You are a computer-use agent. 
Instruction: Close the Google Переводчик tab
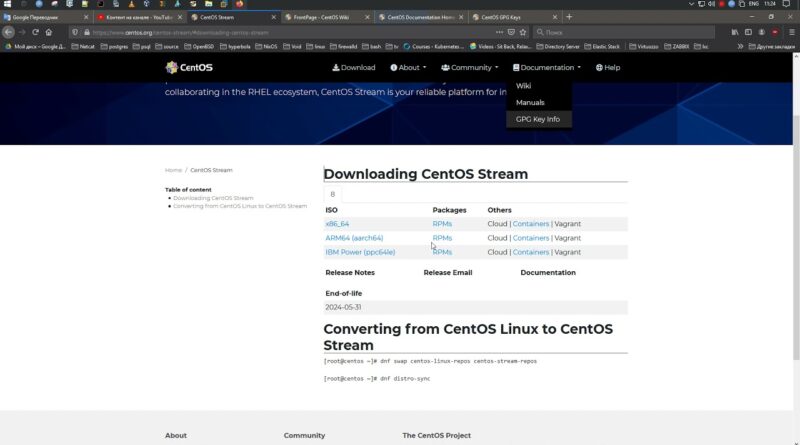[x=86, y=17]
